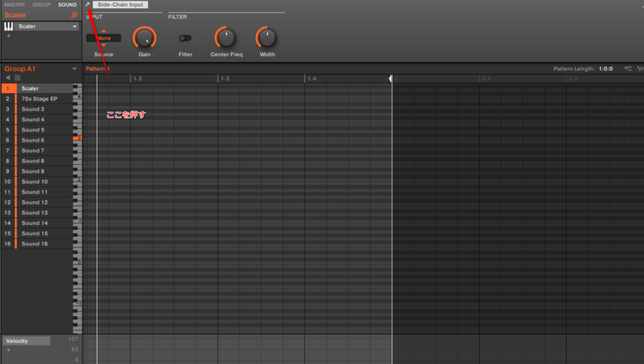This screenshot has height=364, width=644.
Task: Step the Source selector down
Action: tap(104, 45)
